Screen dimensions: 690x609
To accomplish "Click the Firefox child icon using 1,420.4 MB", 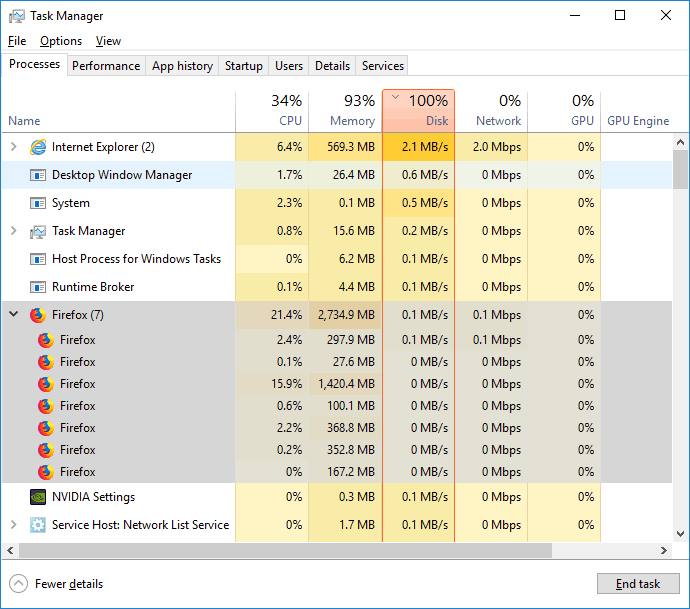I will pyautogui.click(x=46, y=384).
